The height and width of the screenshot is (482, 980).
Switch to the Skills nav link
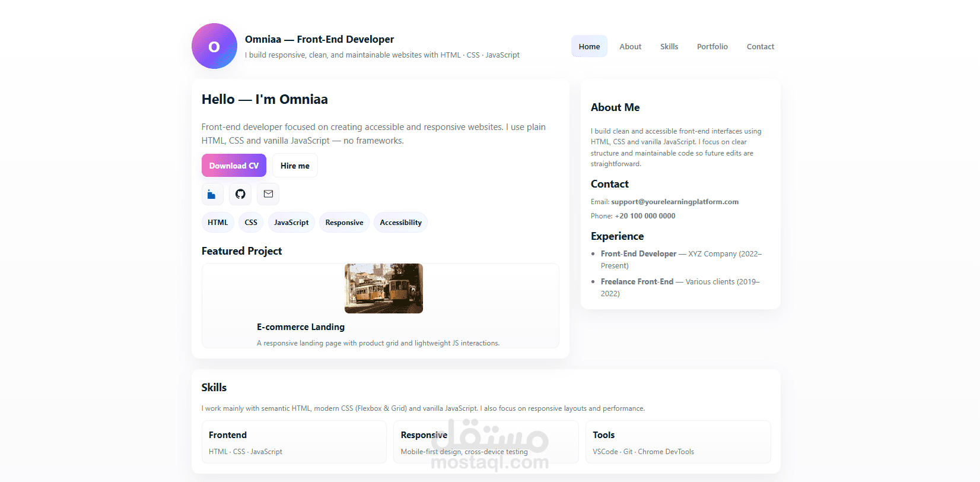pos(669,46)
